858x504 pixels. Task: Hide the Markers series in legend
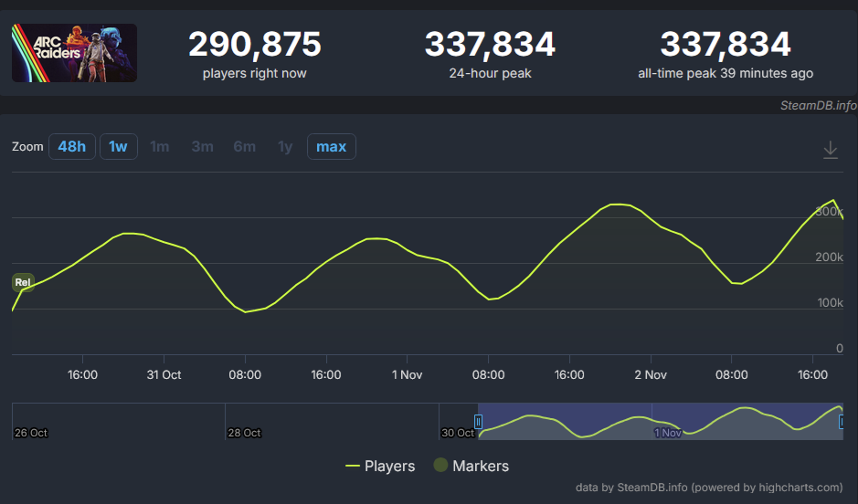(x=471, y=466)
